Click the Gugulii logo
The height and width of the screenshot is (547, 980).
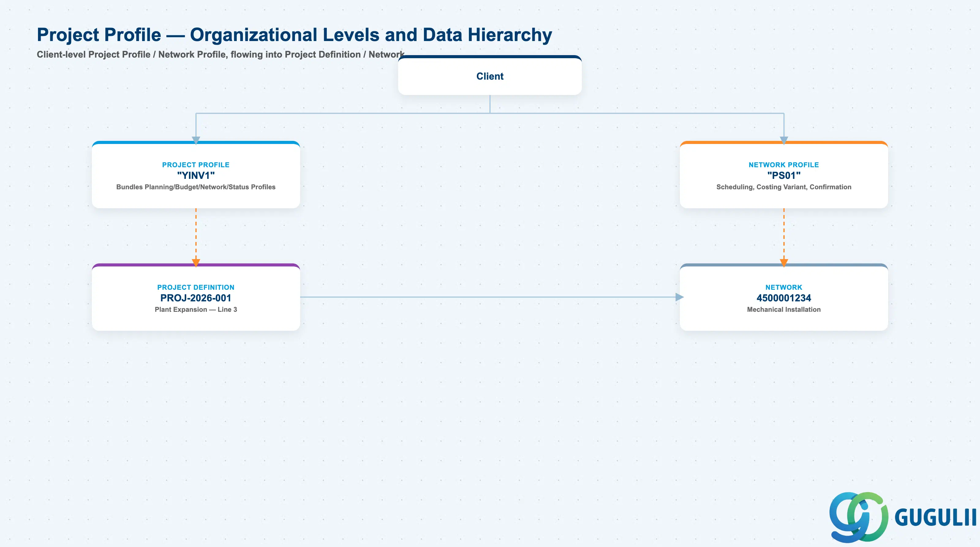(x=903, y=517)
